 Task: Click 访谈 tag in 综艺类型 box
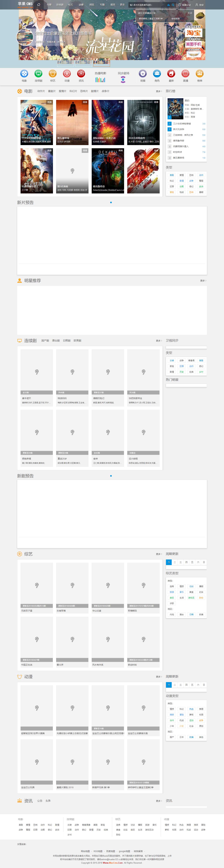tap(191, 586)
